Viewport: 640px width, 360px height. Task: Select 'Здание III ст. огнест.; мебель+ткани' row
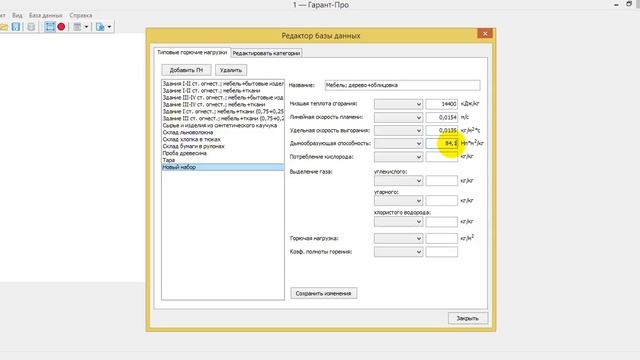223,118
